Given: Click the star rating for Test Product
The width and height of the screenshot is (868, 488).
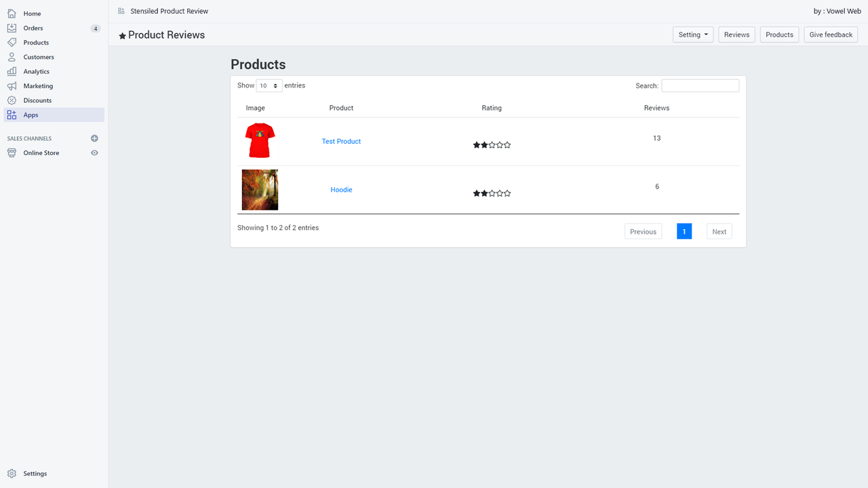Looking at the screenshot, I should pos(492,145).
